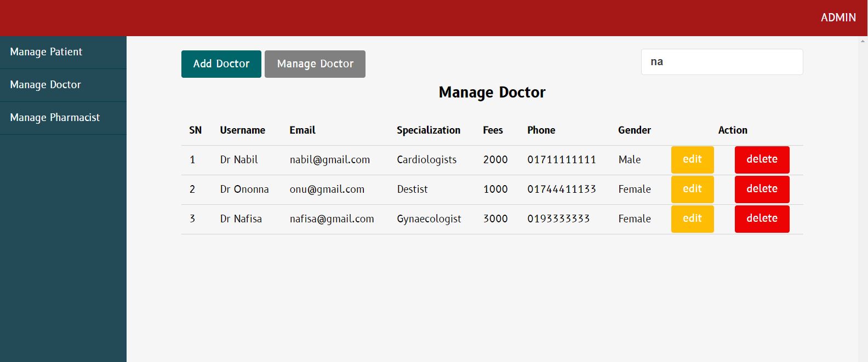Open Manage Pharmacist in sidebar
Image resolution: width=868 pixels, height=362 pixels.
63,118
